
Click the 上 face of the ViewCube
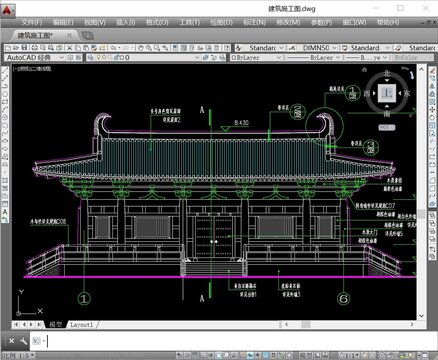point(387,93)
